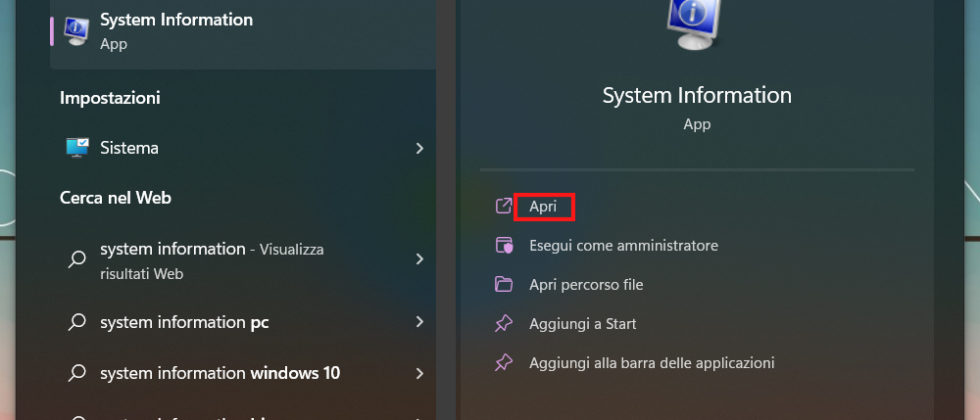The image size is (980, 420).
Task: Select Apri to open the app
Action: (543, 206)
